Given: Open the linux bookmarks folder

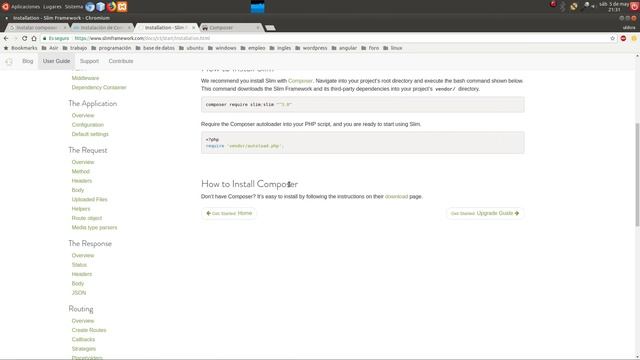Looking at the screenshot, I should (x=393, y=48).
